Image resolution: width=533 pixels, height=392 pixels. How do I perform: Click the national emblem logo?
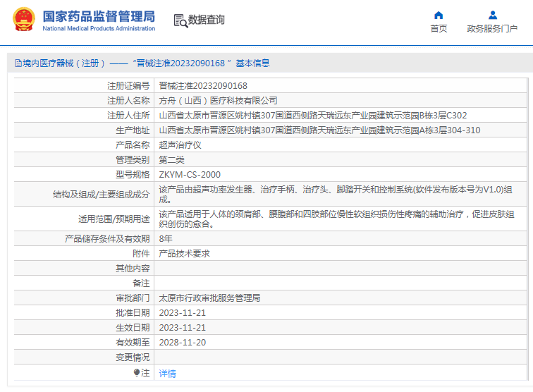click(24, 20)
